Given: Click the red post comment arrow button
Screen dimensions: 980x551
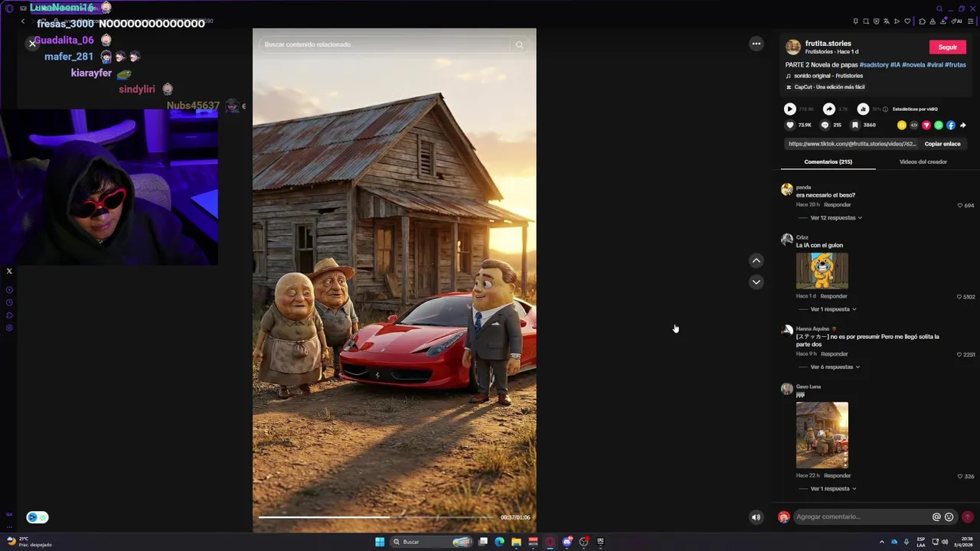Looking at the screenshot, I should click(x=968, y=517).
